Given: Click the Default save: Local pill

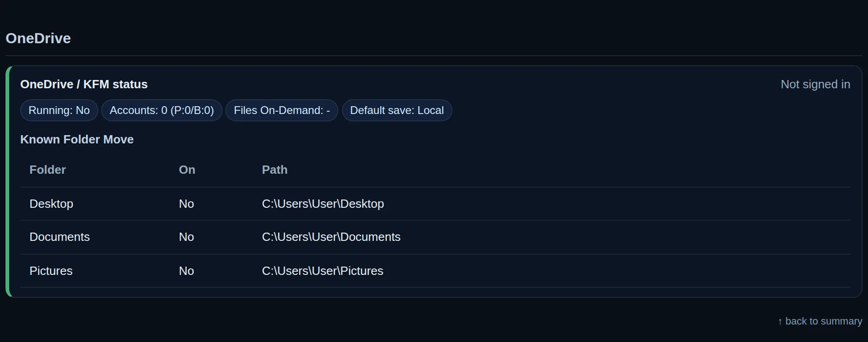Looking at the screenshot, I should pos(397,110).
